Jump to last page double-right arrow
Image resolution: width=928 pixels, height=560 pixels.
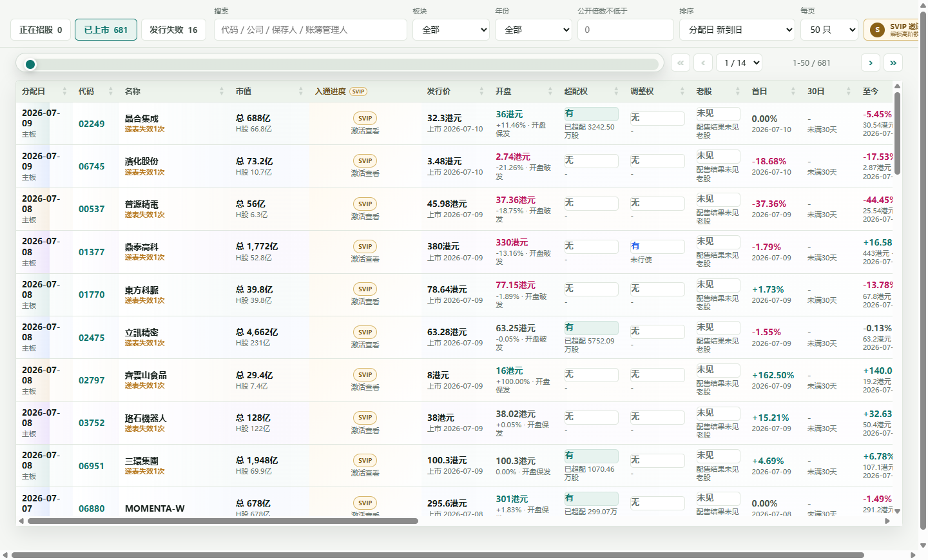[893, 63]
